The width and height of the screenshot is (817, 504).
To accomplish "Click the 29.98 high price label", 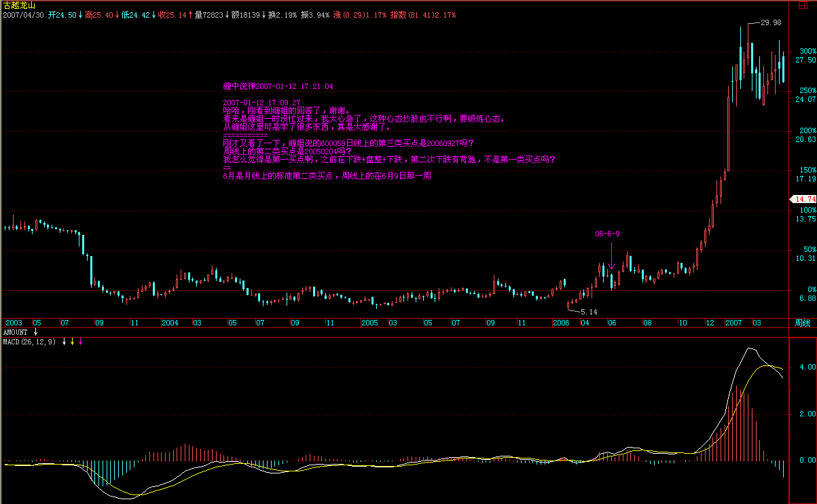I will point(771,22).
